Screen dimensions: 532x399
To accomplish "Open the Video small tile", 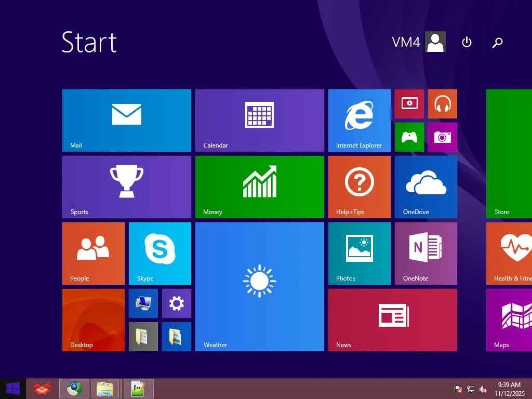I will coord(409,104).
